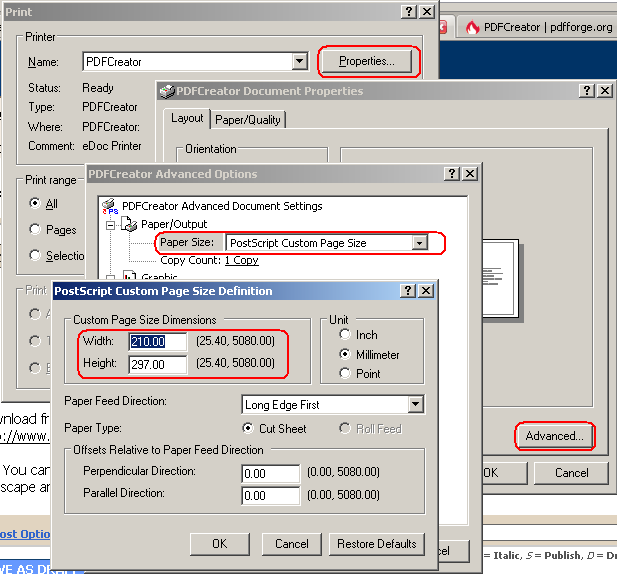
Task: Switch to the Layout tab
Action: [x=187, y=118]
